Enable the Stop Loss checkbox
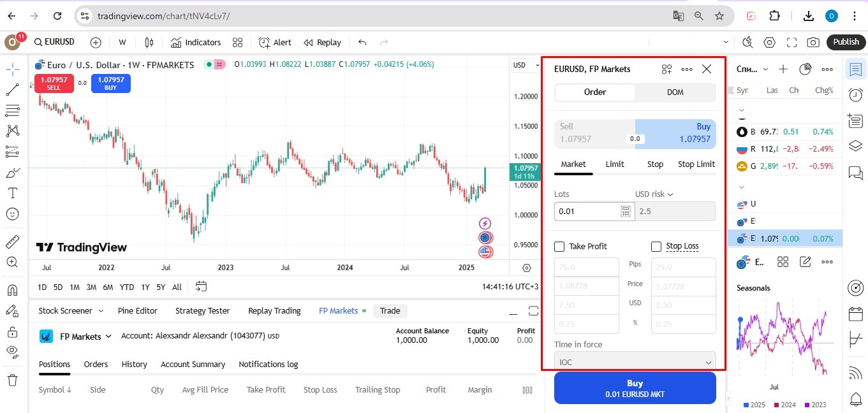This screenshot has width=868, height=413. [x=656, y=247]
